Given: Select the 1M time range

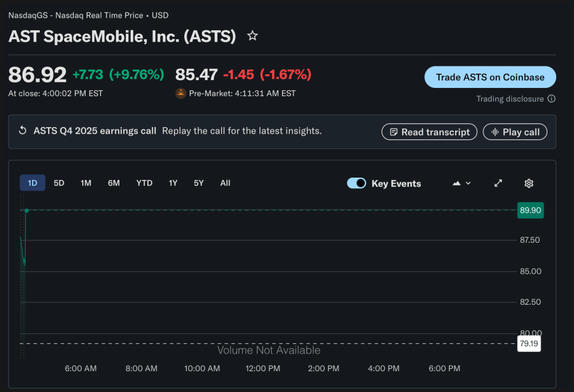Looking at the screenshot, I should 86,183.
